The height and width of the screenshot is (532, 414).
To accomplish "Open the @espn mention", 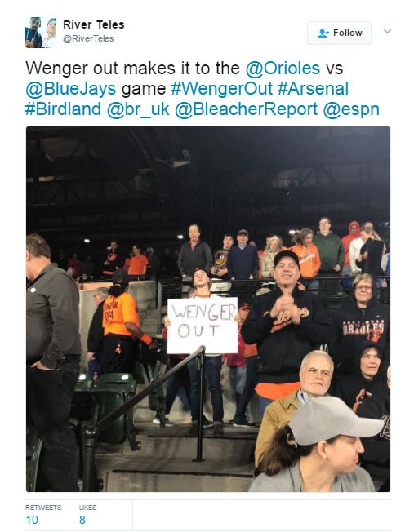I will point(351,109).
